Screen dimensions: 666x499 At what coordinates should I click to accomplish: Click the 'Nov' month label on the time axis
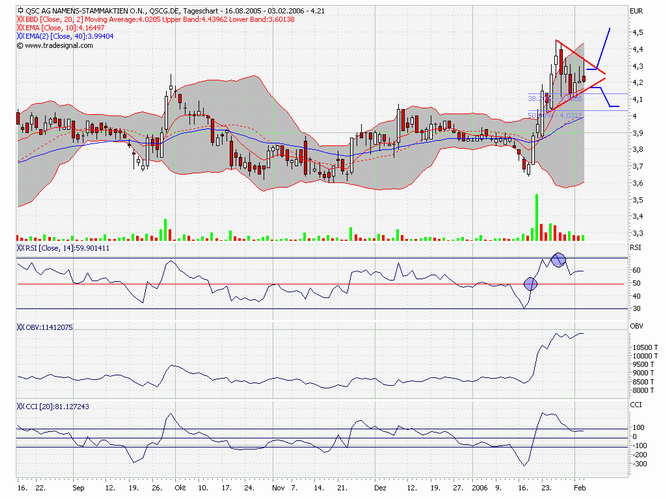pyautogui.click(x=278, y=488)
